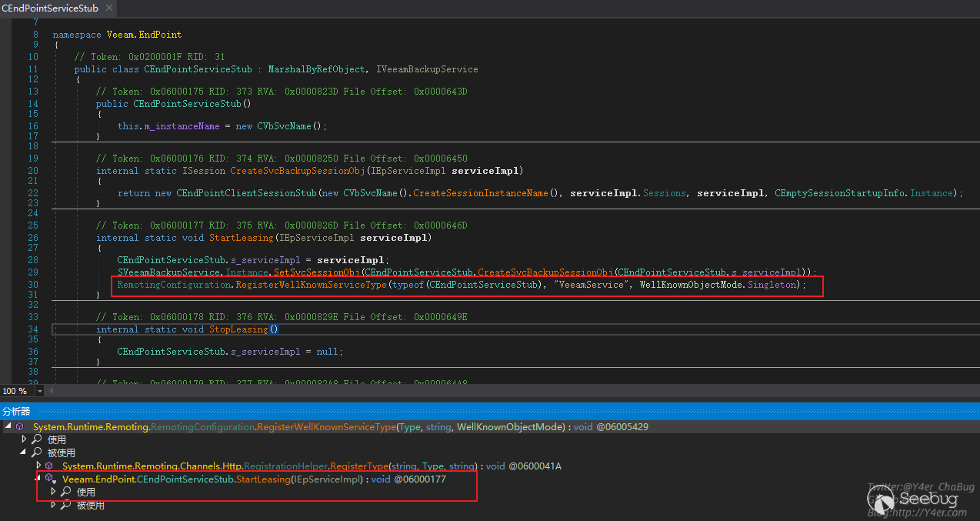Image resolution: width=980 pixels, height=521 pixels.
Task: Expand the first 使用 node in analyzer
Action: click(24, 439)
